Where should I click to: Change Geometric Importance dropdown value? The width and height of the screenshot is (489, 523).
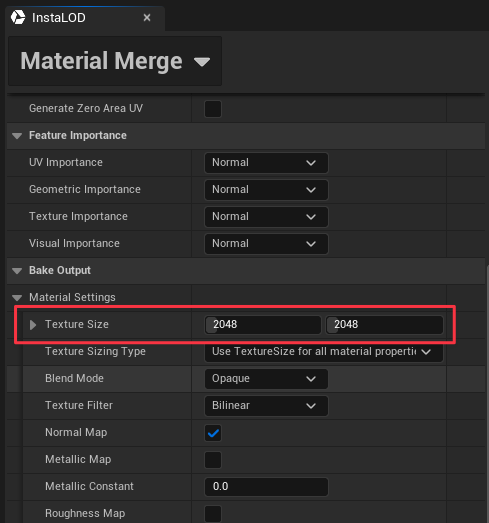click(x=266, y=190)
